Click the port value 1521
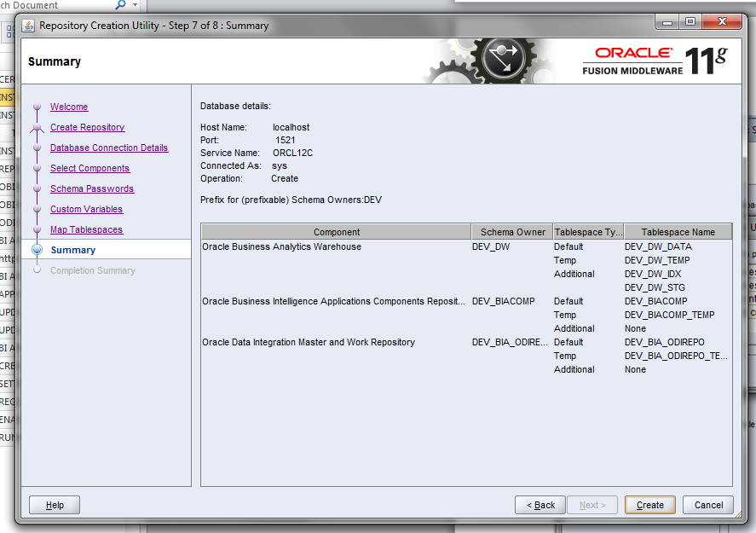This screenshot has width=756, height=533. [285, 140]
